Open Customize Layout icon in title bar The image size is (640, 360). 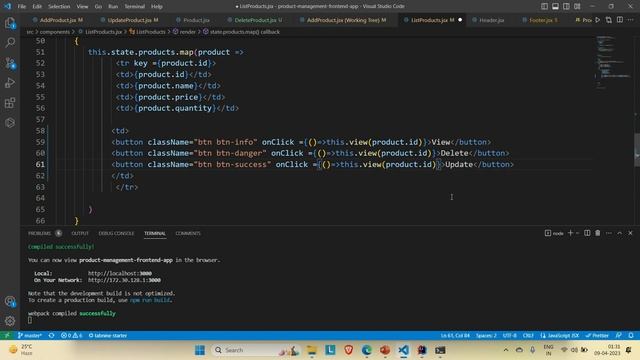pos(578,6)
